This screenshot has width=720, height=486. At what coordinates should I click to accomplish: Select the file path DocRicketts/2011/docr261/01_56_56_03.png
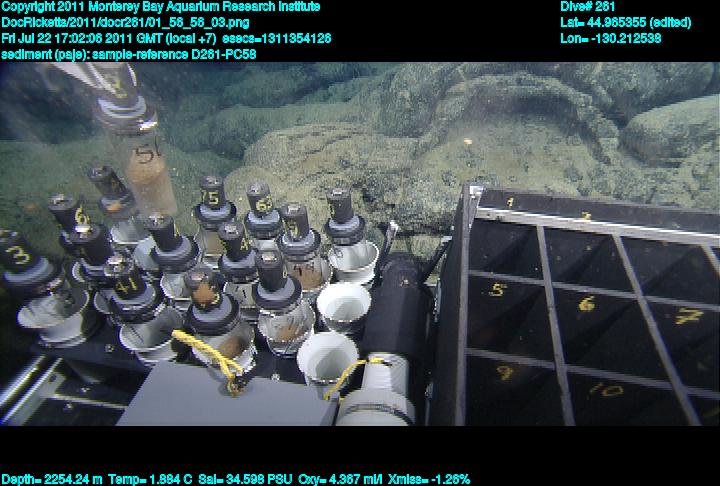125,23
